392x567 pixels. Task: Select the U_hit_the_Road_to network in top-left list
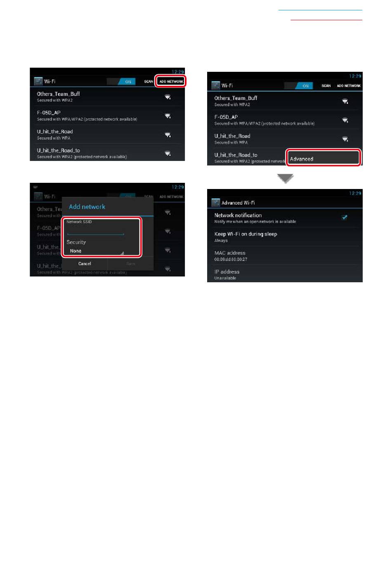[107, 153]
